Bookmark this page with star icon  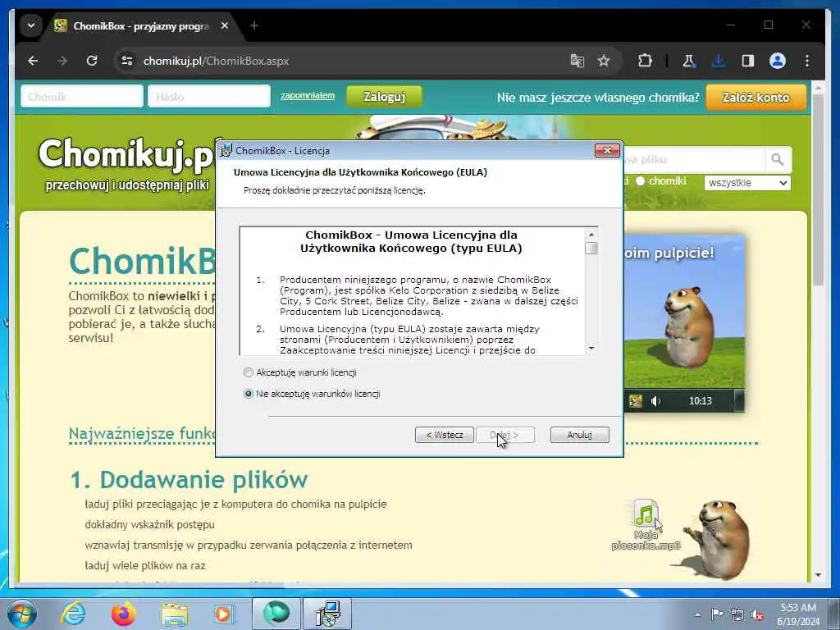point(604,61)
